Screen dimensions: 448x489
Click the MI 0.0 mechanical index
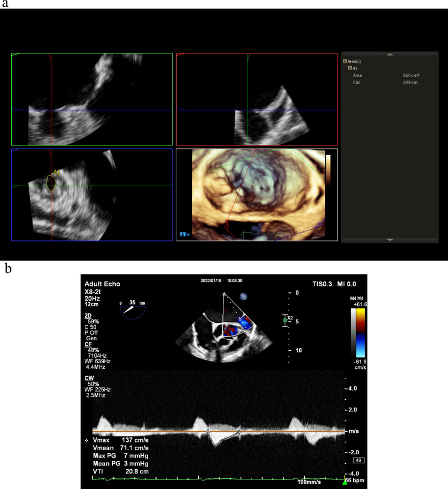pos(347,284)
